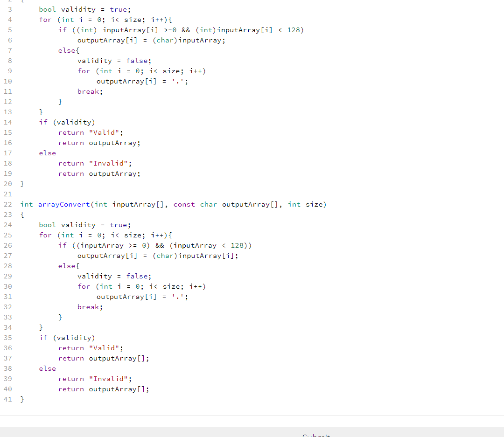Click the inner for loop on line 9
504x437 pixels.
pyautogui.click(x=141, y=71)
